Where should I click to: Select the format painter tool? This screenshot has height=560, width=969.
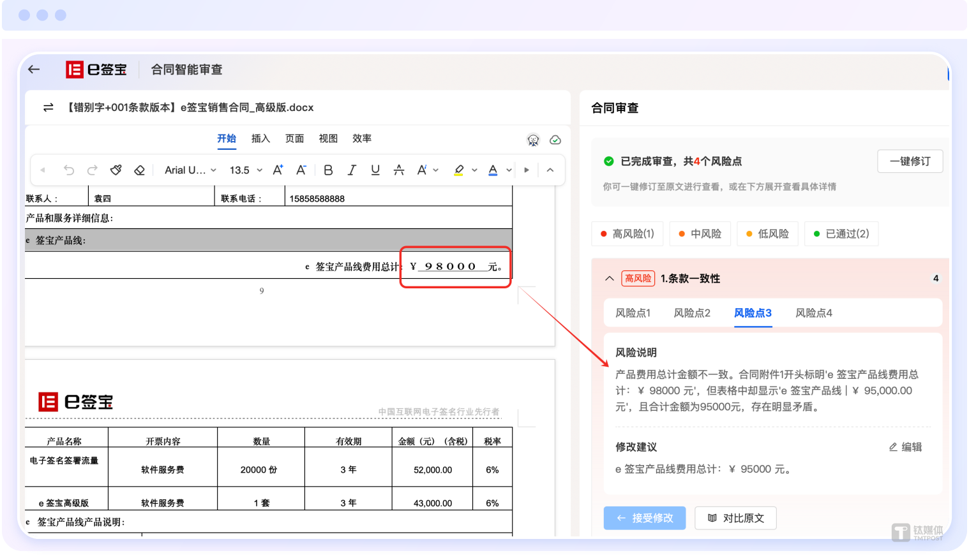(x=116, y=170)
